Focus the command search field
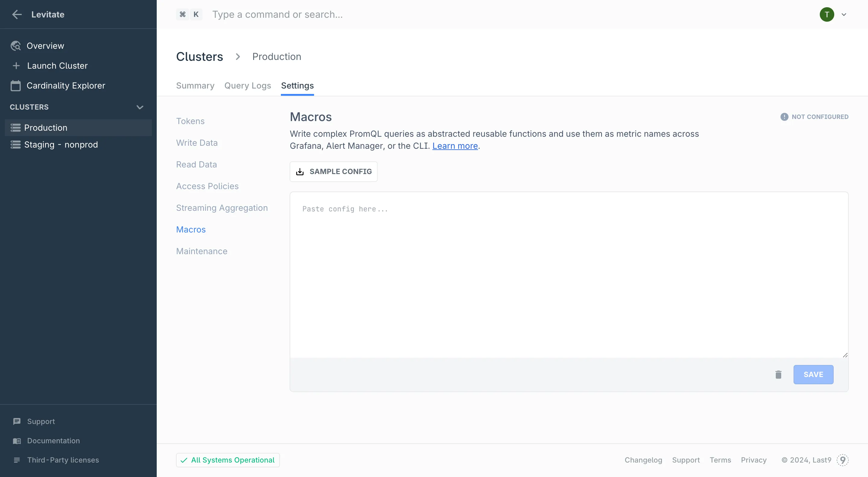Image resolution: width=868 pixels, height=477 pixels. pyautogui.click(x=277, y=14)
